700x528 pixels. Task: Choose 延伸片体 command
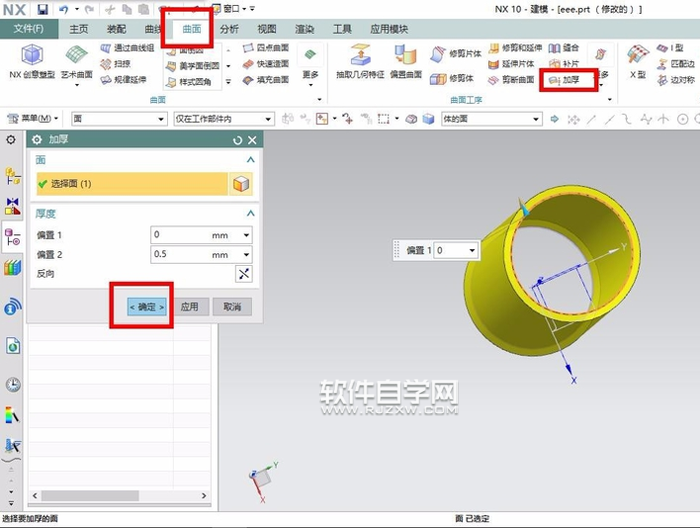511,64
